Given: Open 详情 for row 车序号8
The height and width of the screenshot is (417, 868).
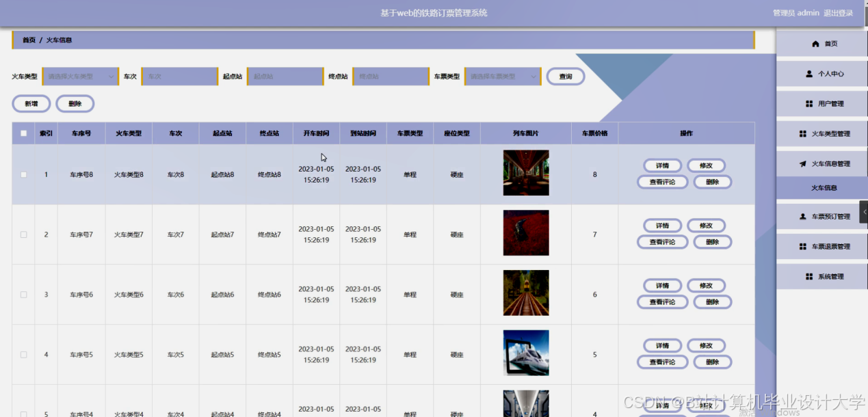Looking at the screenshot, I should pos(662,165).
